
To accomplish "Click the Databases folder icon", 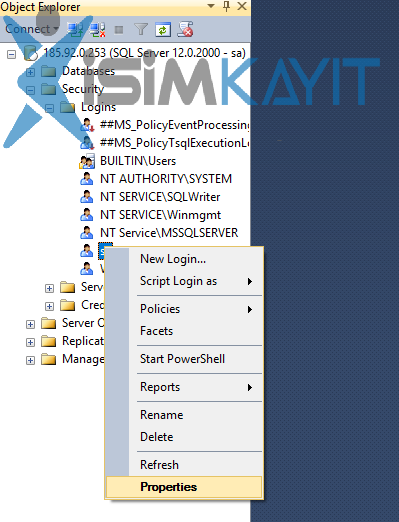I will click(49, 71).
